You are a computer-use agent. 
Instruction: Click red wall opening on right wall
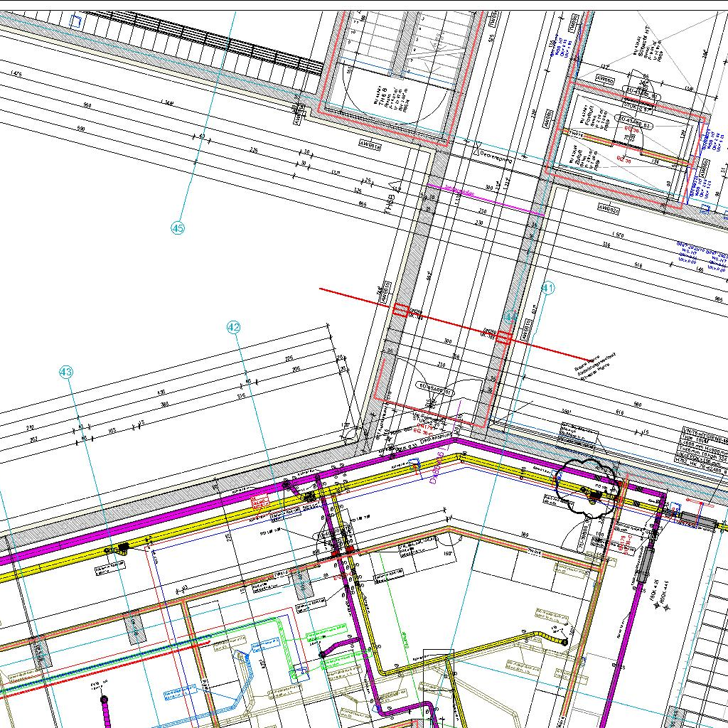[x=504, y=338]
